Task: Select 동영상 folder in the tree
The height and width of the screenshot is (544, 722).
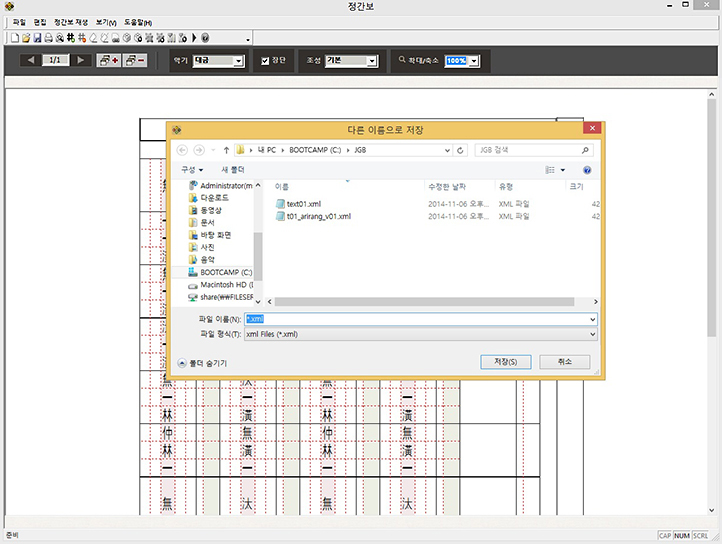Action: pyautogui.click(x=205, y=211)
